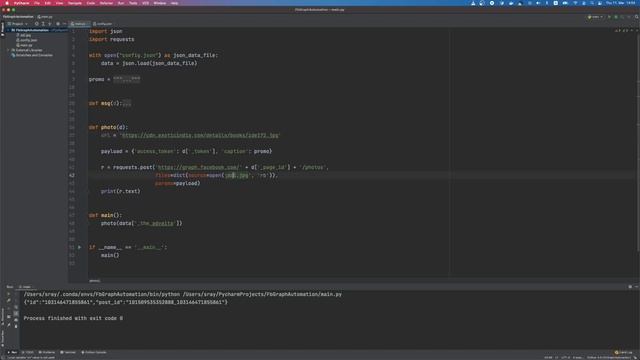Image resolution: width=640 pixels, height=360 pixels.
Task: Collapse the FbGraphAutomation project root node
Action: click(x=9, y=30)
